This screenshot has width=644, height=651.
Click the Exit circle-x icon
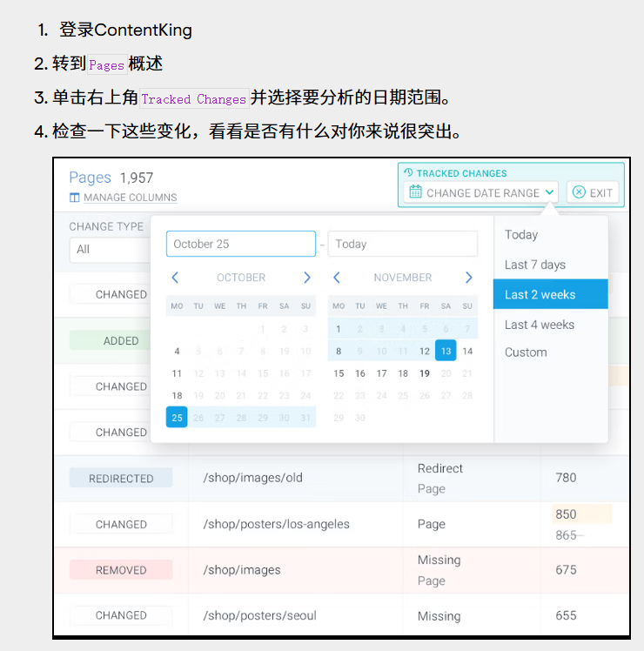(579, 192)
